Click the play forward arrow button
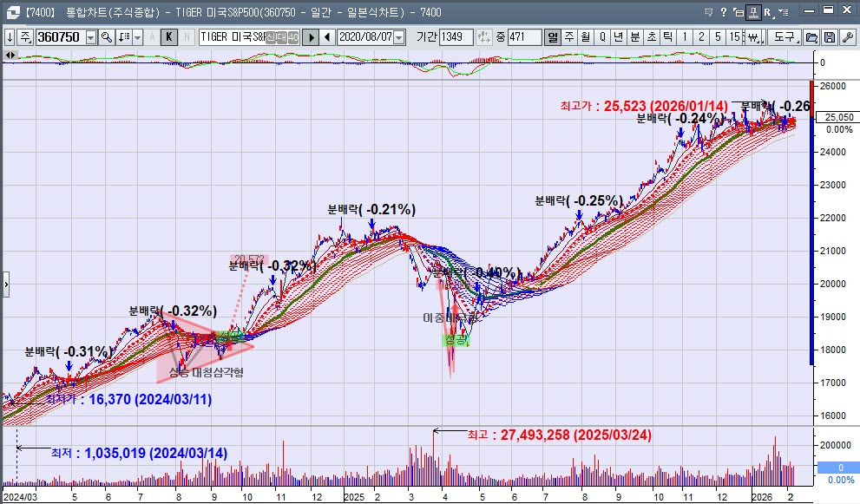The width and height of the screenshot is (860, 504). (x=311, y=37)
